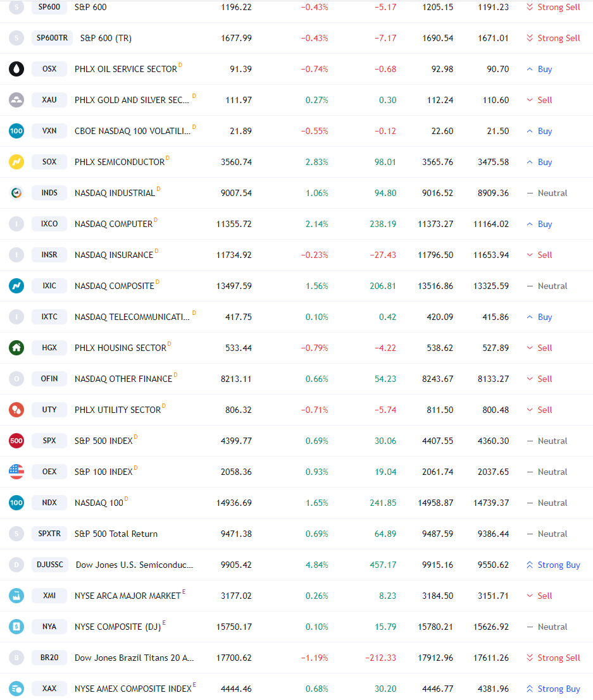The width and height of the screenshot is (593, 700).
Task: Click the SPX red 500 icon
Action: [16, 441]
